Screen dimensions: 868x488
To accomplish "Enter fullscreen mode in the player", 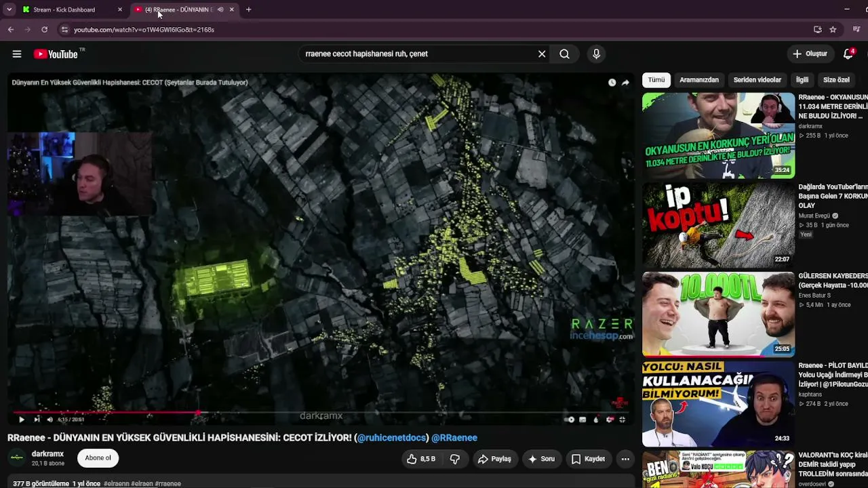I will click(622, 420).
